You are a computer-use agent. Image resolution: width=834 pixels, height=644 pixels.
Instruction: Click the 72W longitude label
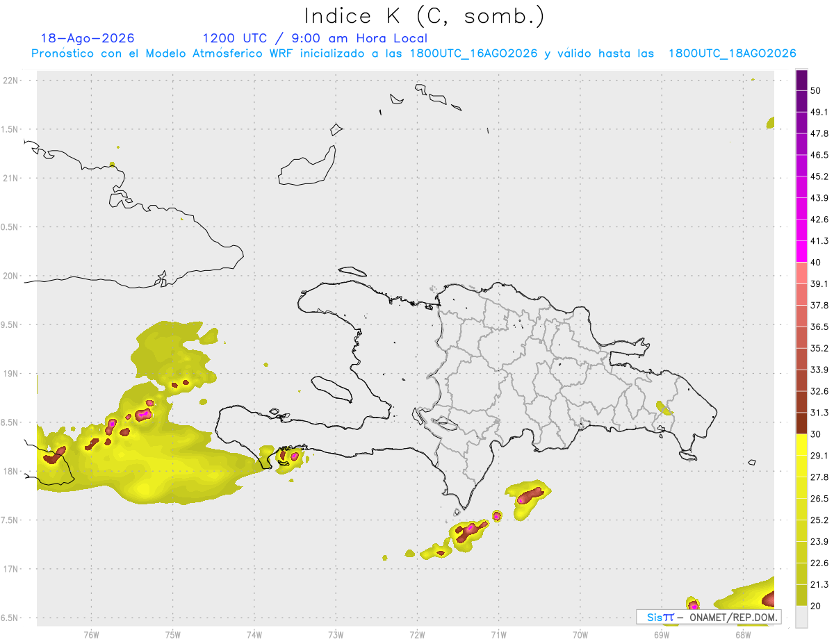[x=417, y=635]
